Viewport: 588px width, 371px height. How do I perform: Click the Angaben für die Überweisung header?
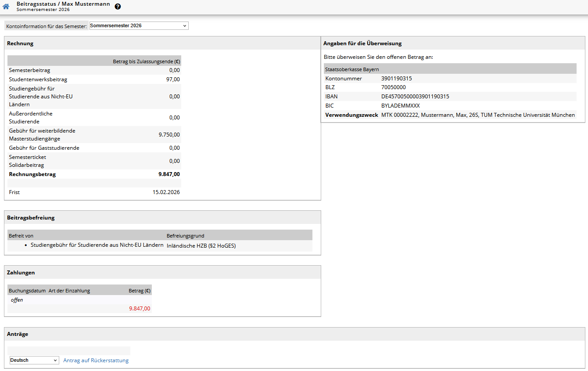pos(362,43)
